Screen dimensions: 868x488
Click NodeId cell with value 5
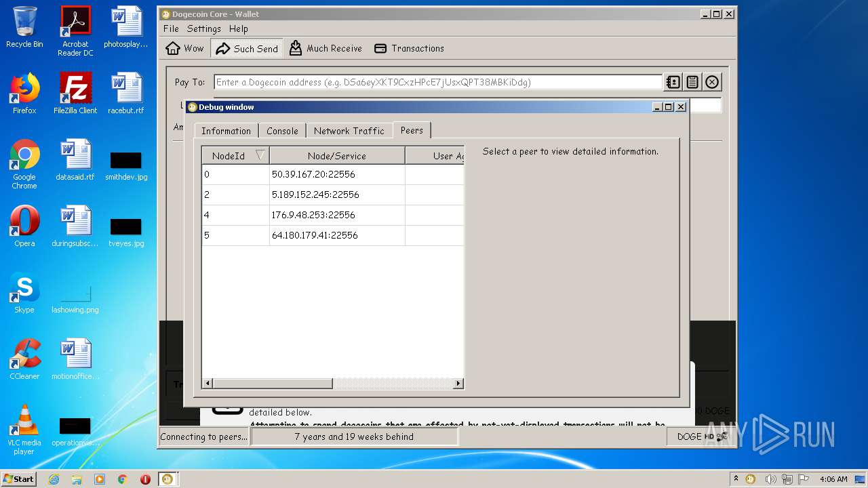[235, 235]
